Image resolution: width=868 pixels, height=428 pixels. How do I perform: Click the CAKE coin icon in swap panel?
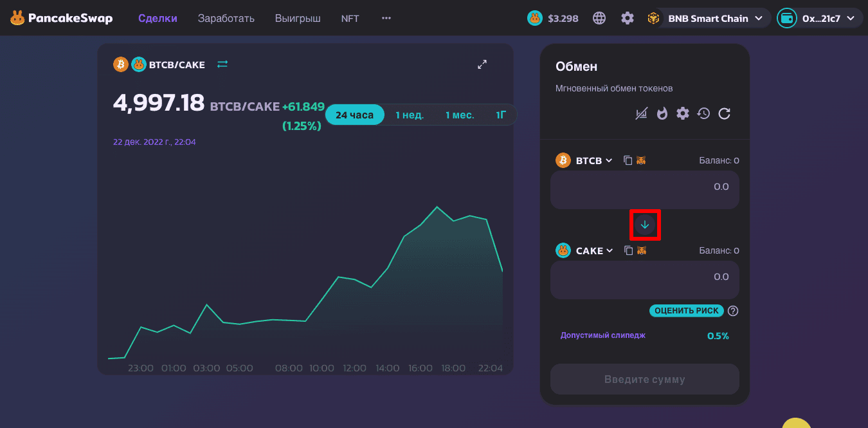(563, 250)
